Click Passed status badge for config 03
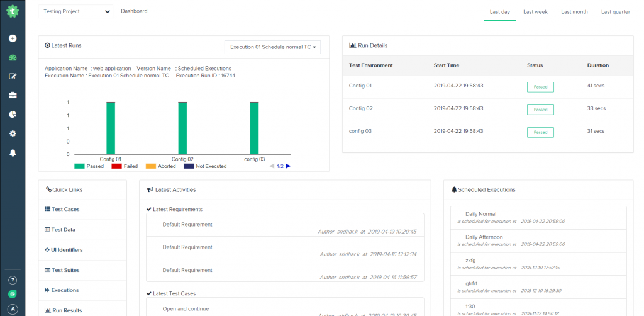 click(540, 132)
